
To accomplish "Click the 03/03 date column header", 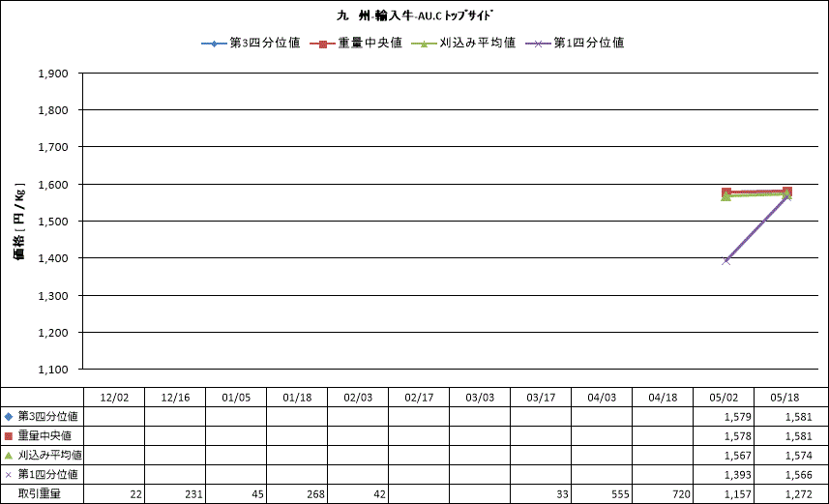I will (x=480, y=398).
